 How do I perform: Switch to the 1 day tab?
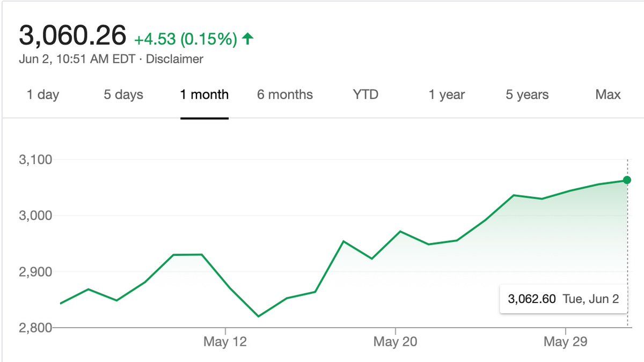43,95
